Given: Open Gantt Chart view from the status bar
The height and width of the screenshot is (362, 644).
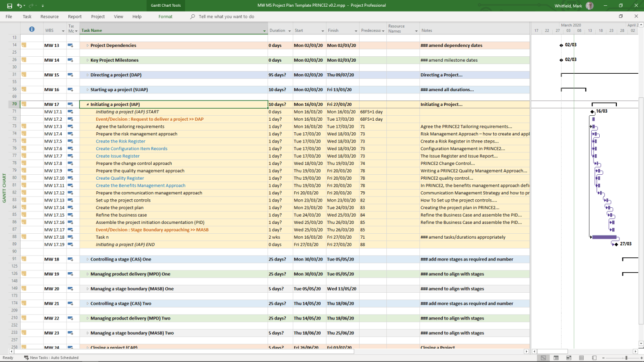Looking at the screenshot, I should 543,358.
